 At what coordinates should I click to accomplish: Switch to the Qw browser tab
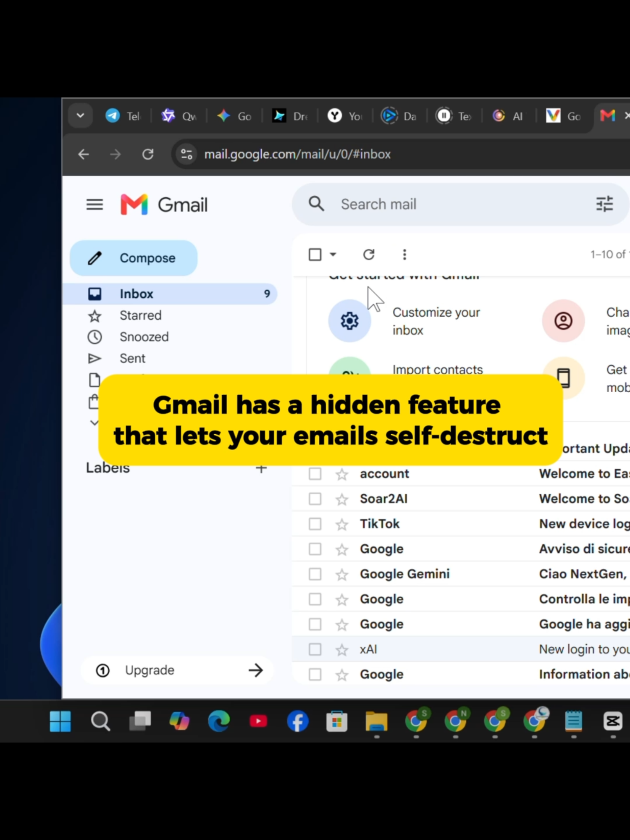(x=179, y=116)
